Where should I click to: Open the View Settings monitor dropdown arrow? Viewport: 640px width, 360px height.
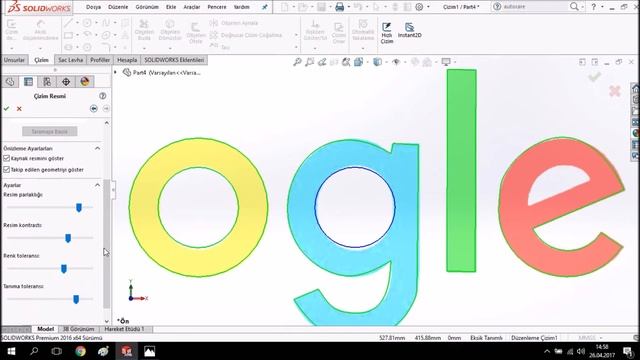pos(455,62)
